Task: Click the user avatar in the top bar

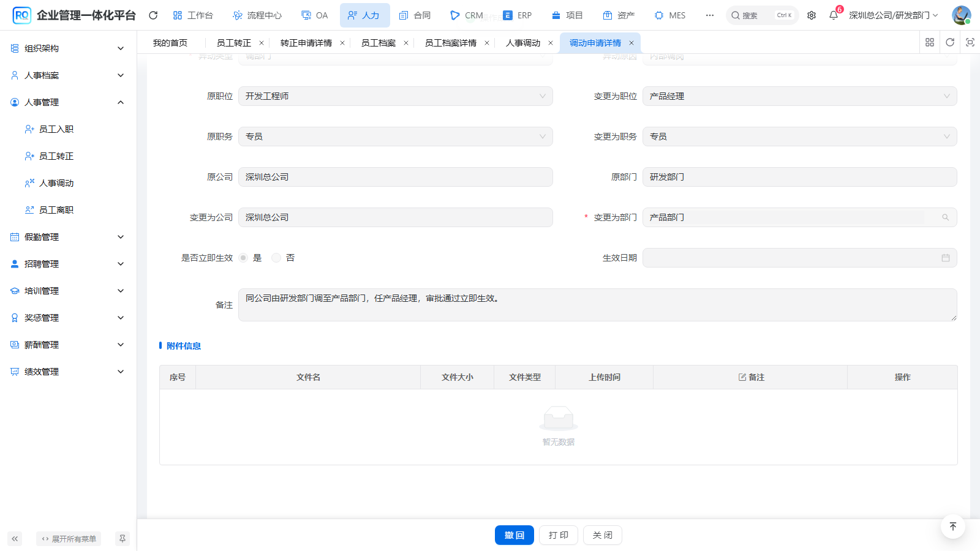Action: [x=961, y=15]
